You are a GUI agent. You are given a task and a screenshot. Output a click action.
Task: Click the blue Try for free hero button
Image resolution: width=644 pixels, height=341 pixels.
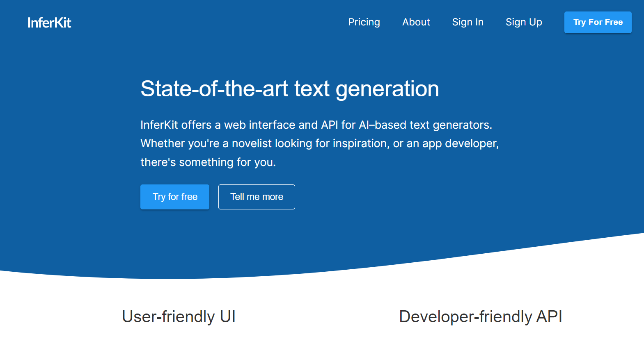point(175,197)
